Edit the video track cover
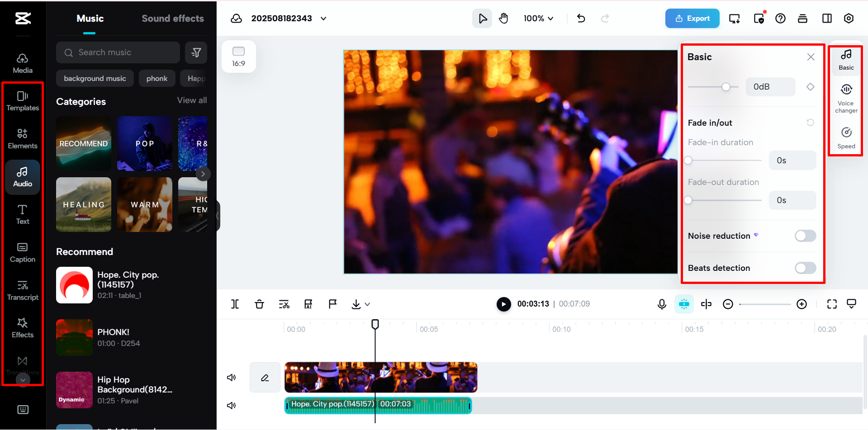868x430 pixels. pos(265,378)
